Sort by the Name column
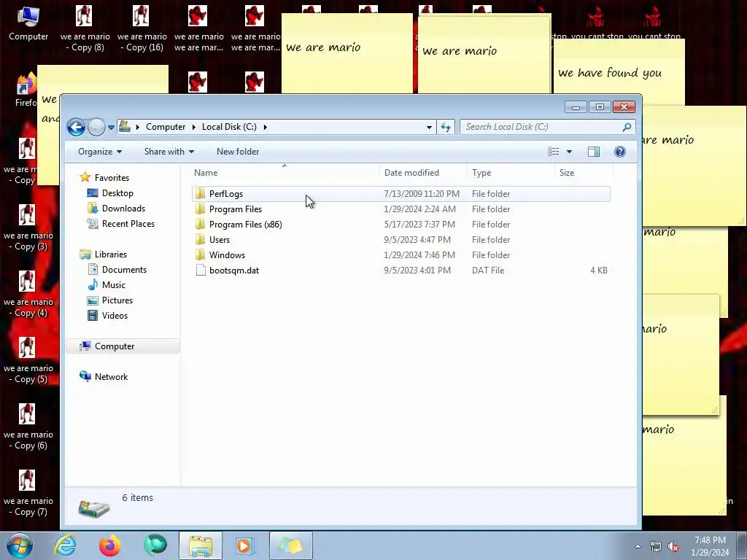The height and width of the screenshot is (560, 747). tap(285, 173)
